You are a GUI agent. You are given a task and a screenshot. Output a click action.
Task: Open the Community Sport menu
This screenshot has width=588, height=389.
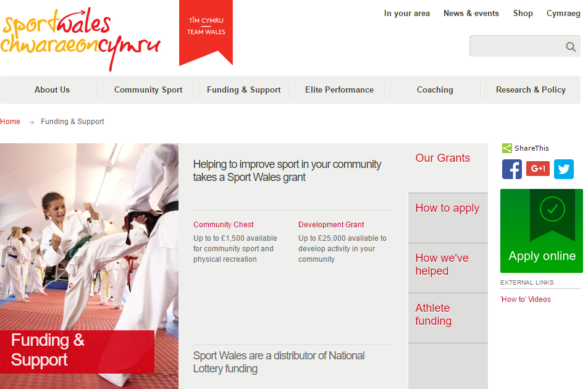click(148, 90)
